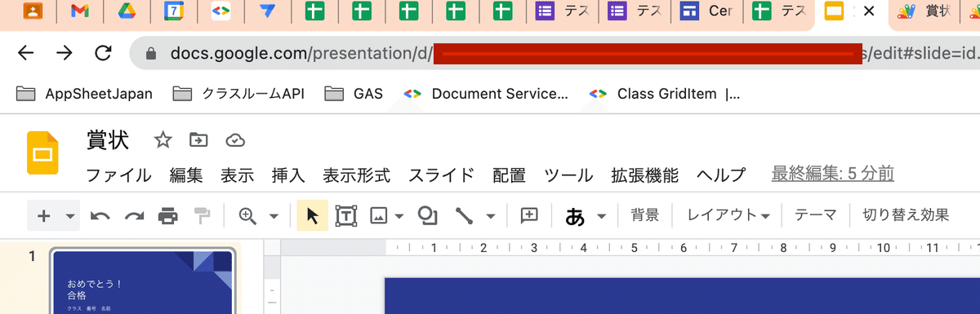980x314 pixels.
Task: Open the 表示 menu
Action: [x=237, y=175]
